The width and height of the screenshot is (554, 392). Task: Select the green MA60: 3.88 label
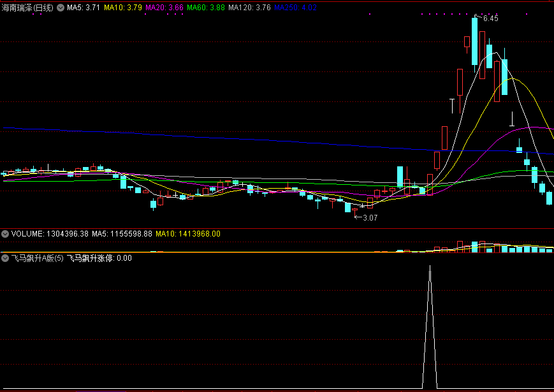(206, 8)
